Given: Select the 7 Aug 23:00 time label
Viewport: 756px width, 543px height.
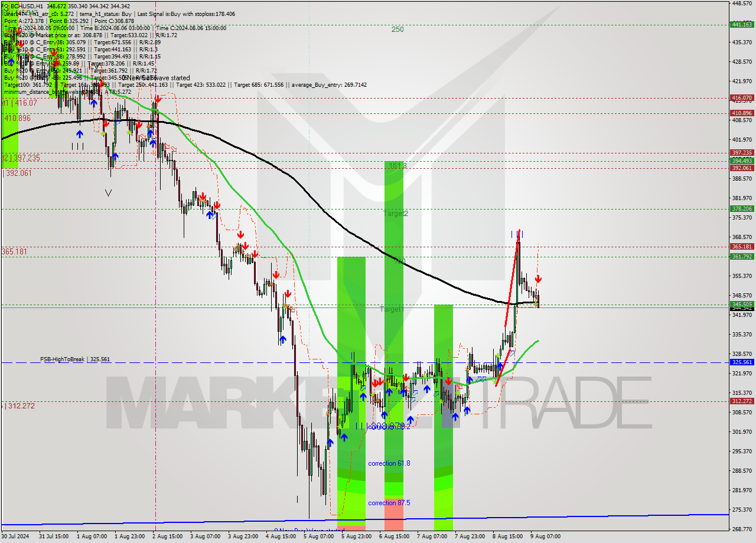Looking at the screenshot, I should [470, 537].
